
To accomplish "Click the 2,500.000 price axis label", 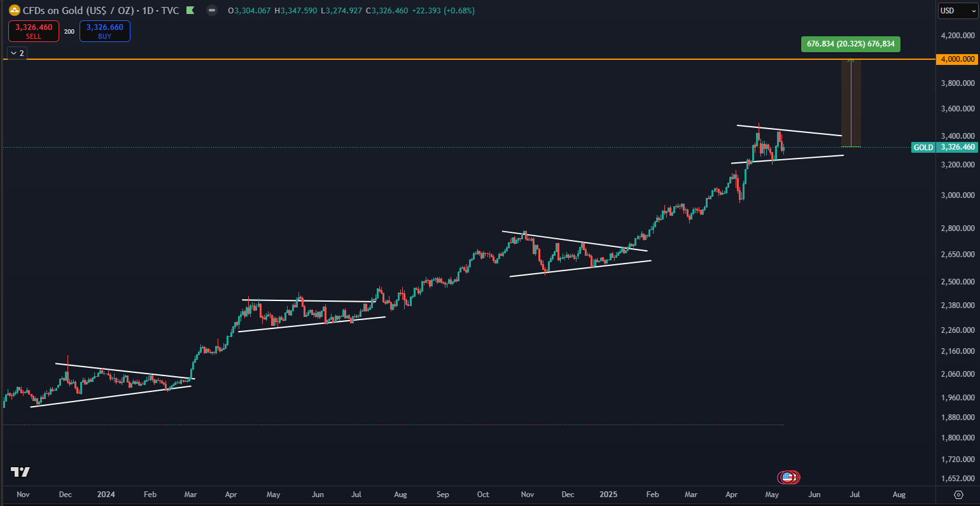I will (958, 282).
